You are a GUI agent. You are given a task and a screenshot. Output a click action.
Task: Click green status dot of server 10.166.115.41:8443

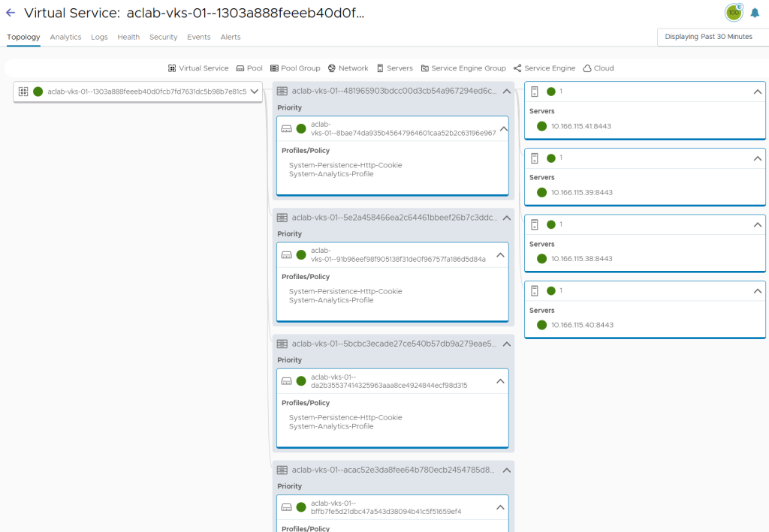(x=541, y=126)
